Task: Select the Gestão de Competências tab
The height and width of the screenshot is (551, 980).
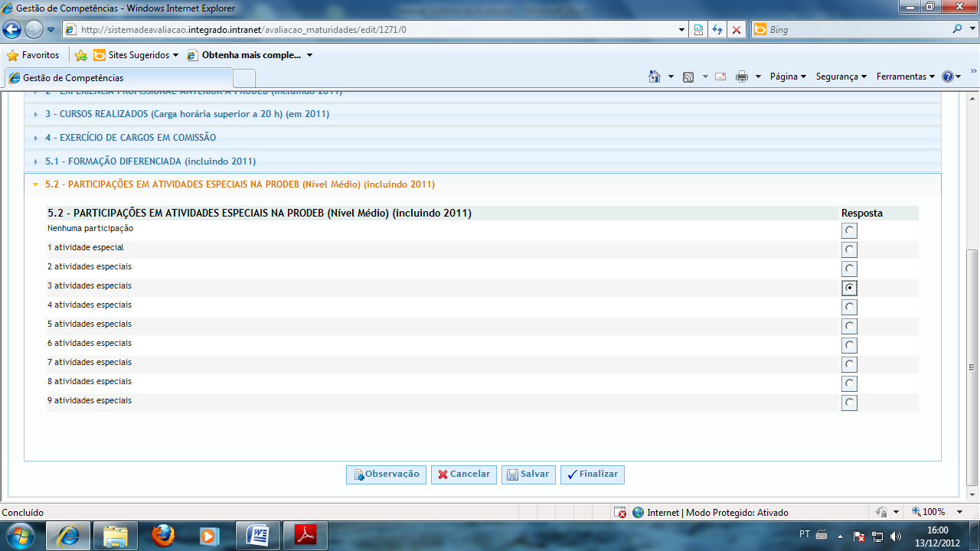Action: (118, 78)
